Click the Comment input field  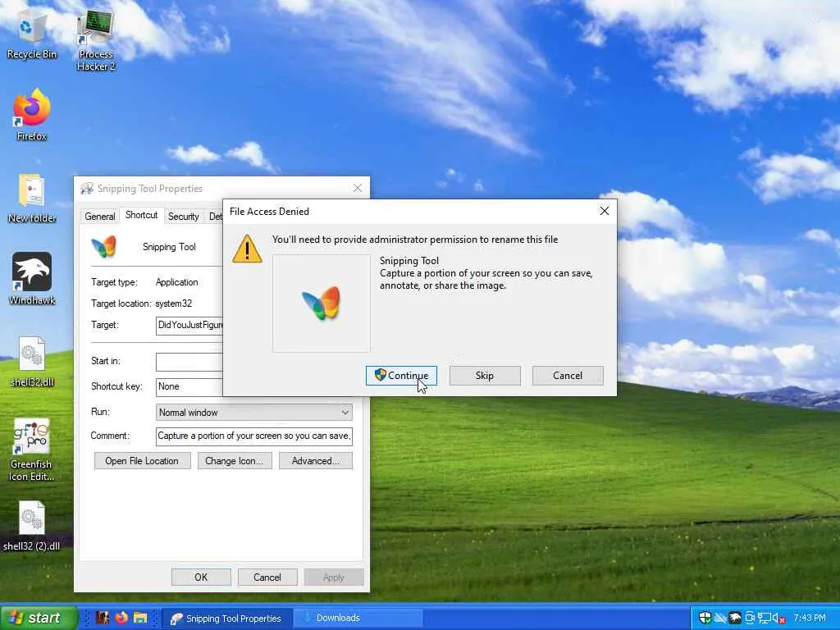254,436
